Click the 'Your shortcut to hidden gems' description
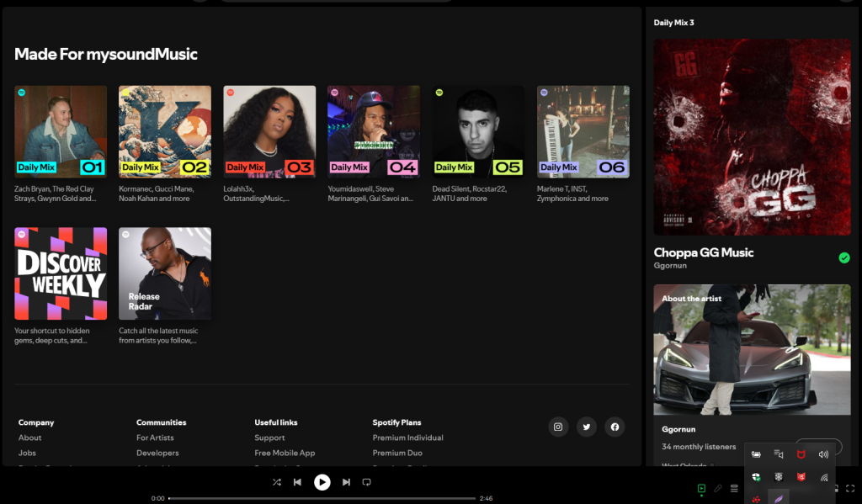 click(51, 335)
